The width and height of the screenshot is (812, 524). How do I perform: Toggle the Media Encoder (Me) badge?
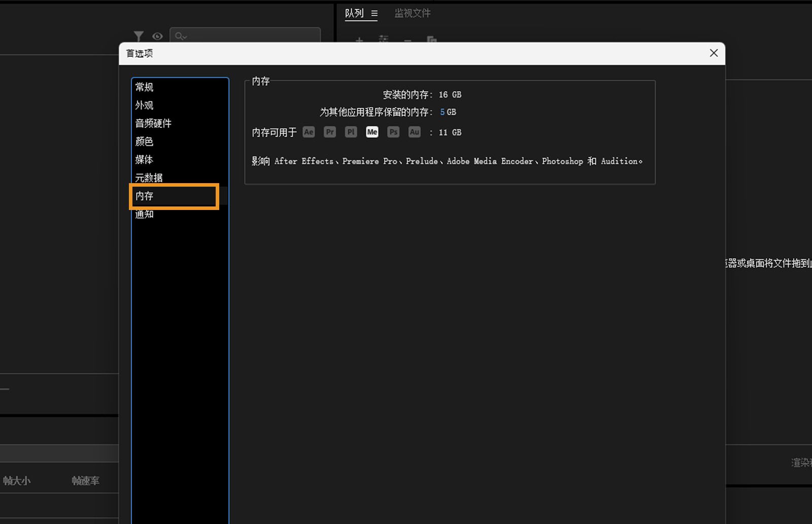pyautogui.click(x=372, y=132)
